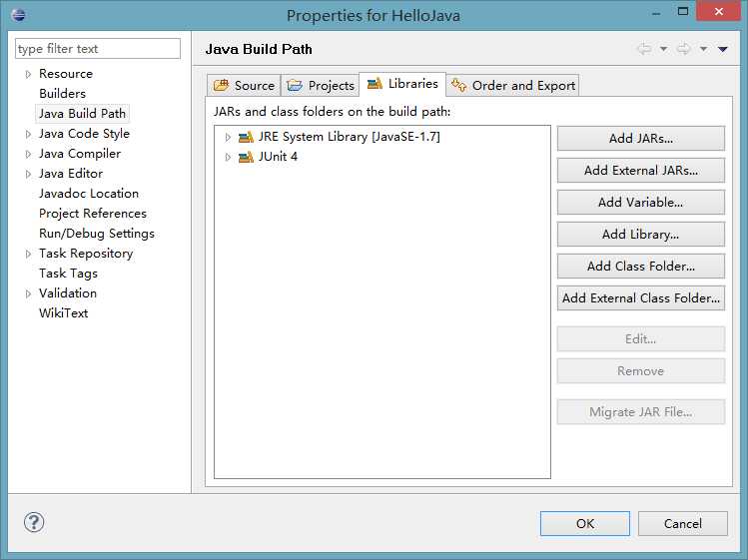Minimize the Properties dialog window
The image size is (748, 560).
coord(656,13)
